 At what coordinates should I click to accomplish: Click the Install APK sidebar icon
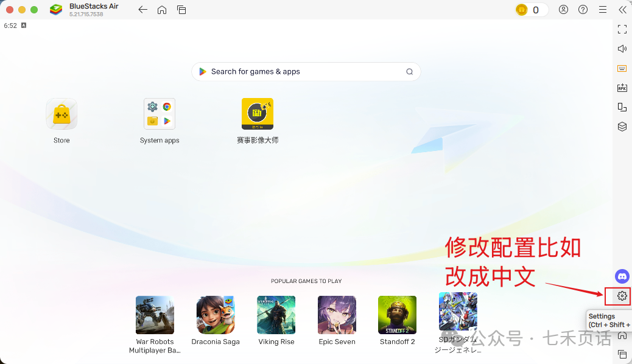[x=622, y=88]
